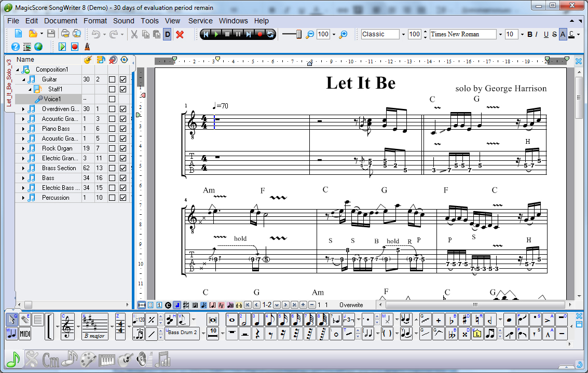This screenshot has height=373, width=588.
Task: Click the Let_It_Be_Solo_v3 vertical tab
Action: tap(9, 83)
